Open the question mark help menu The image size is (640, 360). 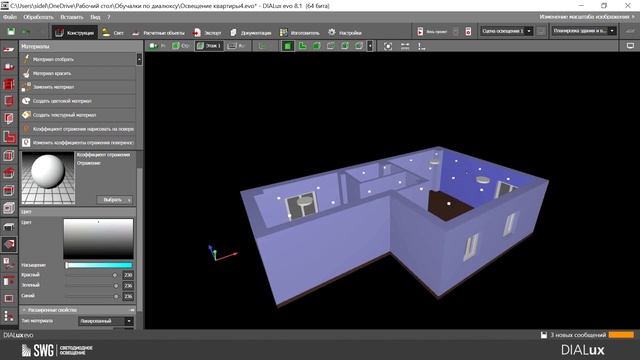point(109,17)
